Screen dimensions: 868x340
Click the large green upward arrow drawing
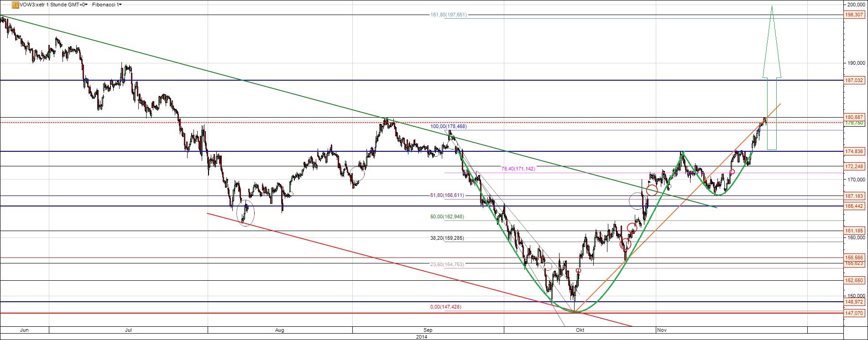pos(772,77)
